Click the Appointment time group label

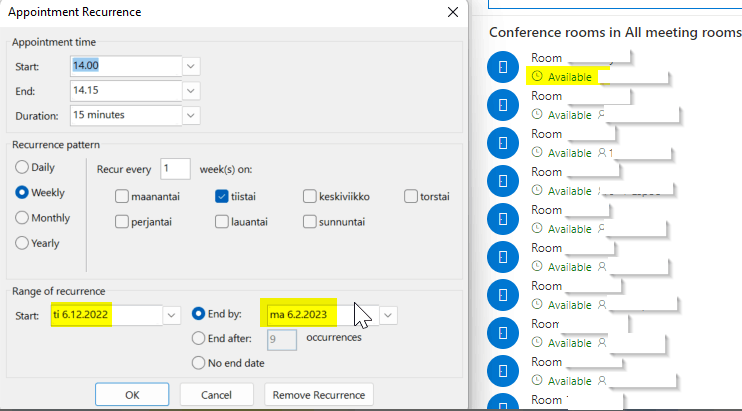54,42
